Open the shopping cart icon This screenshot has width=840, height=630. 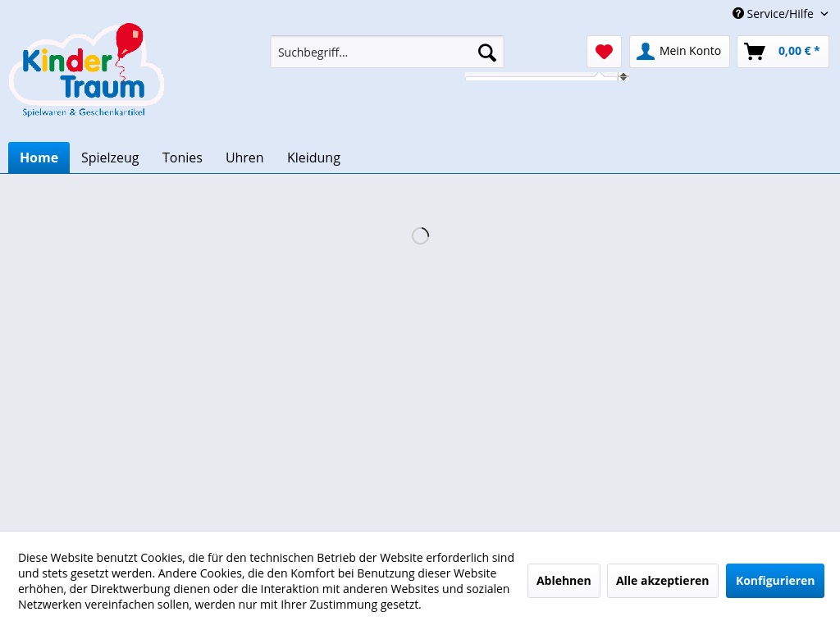[x=754, y=52]
